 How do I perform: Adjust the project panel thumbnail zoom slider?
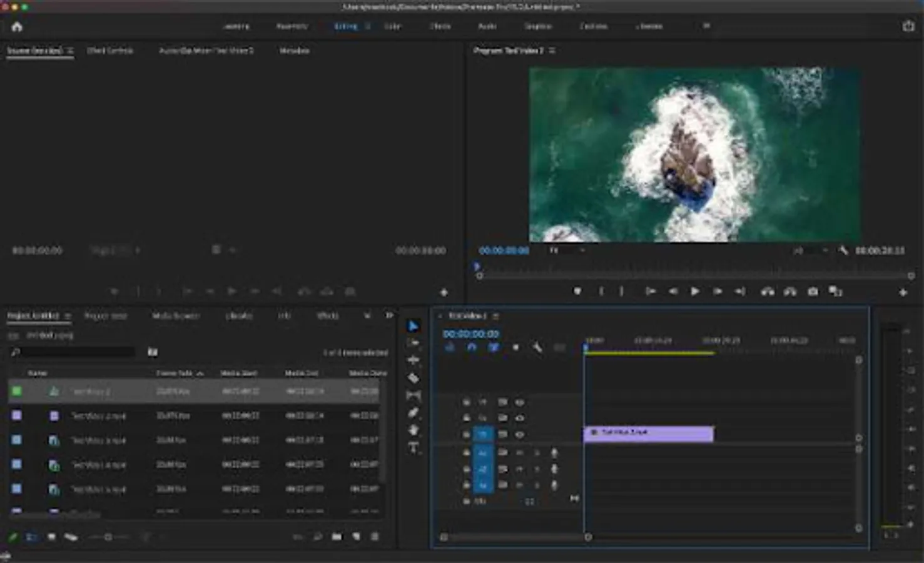(108, 537)
